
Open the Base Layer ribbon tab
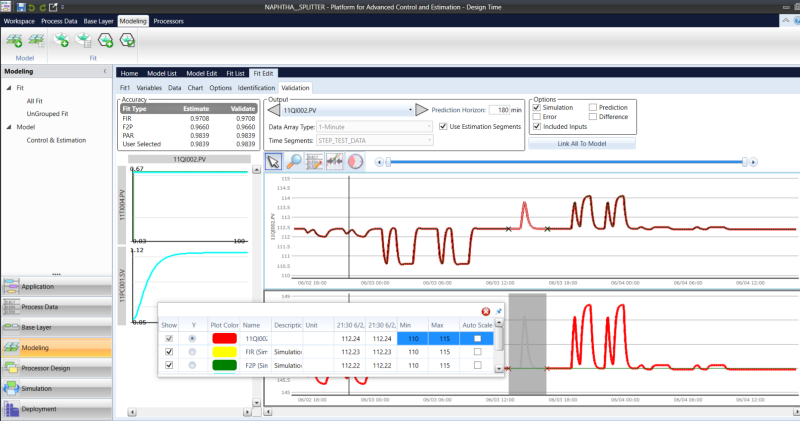(98, 21)
